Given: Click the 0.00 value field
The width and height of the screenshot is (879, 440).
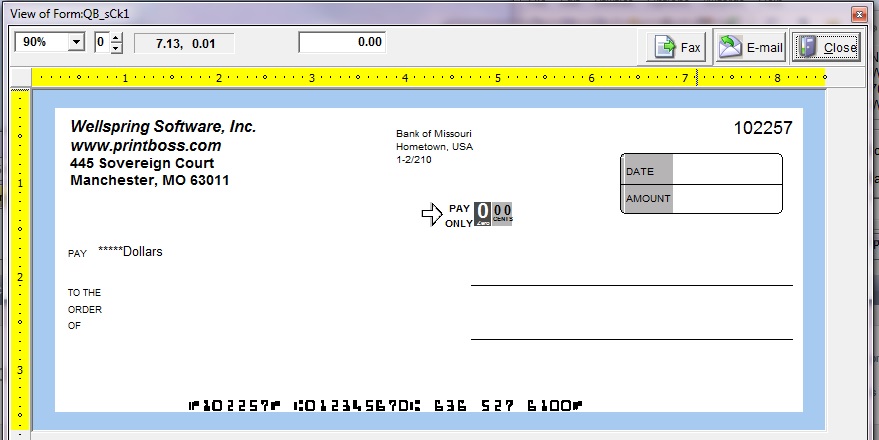Looking at the screenshot, I should 342,42.
